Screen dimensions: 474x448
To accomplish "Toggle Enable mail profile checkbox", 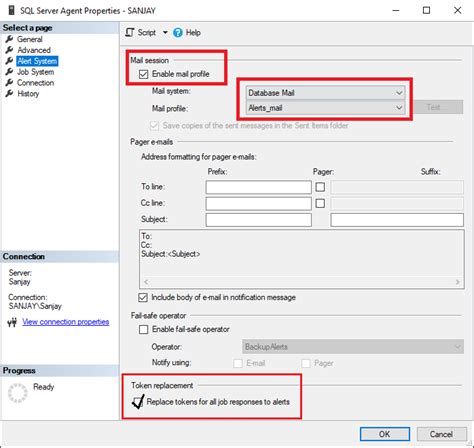I will coord(143,74).
